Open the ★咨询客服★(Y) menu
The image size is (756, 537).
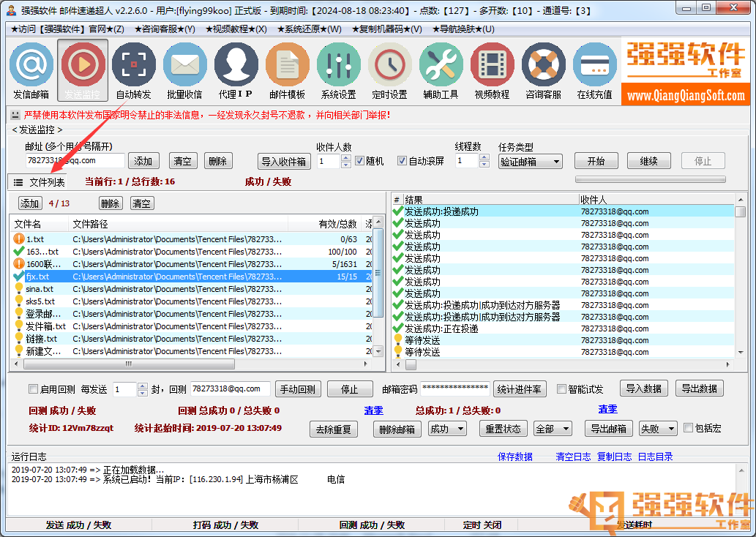[165, 29]
